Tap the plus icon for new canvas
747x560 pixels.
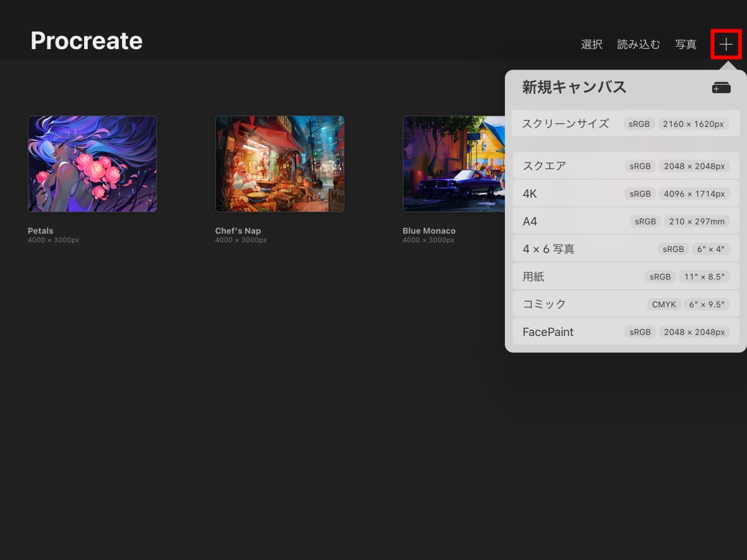[726, 44]
